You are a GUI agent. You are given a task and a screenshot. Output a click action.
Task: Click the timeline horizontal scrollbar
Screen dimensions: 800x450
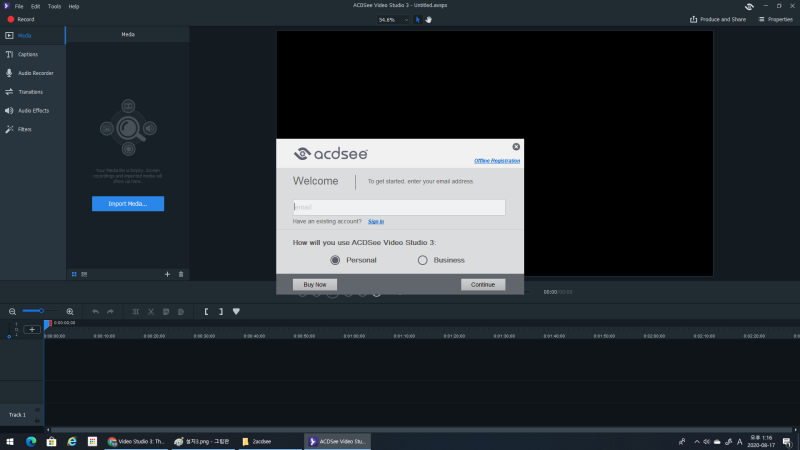[421, 430]
